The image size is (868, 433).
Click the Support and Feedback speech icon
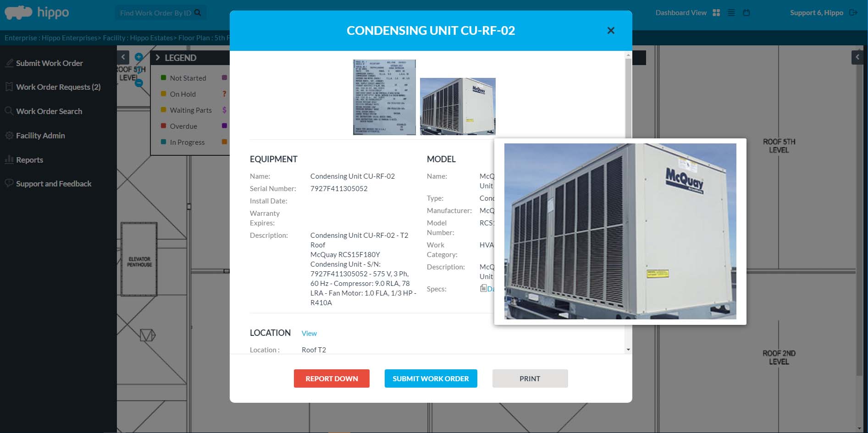point(9,183)
